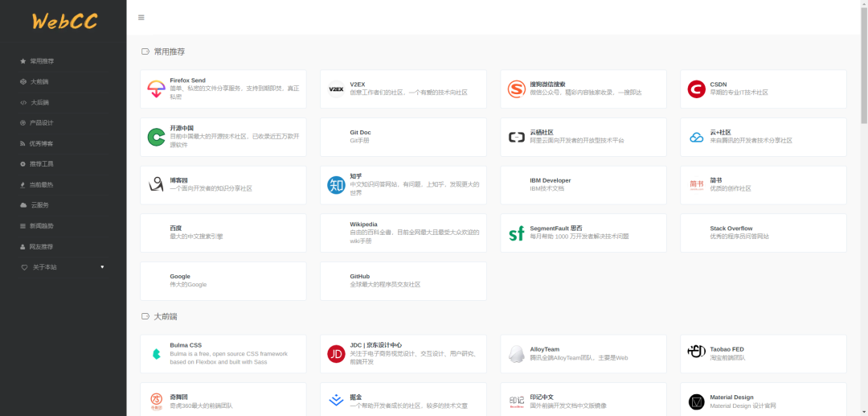Viewport: 868px width, 416px height.
Task: Click the AlloyTeam penguin logo
Action: point(517,354)
